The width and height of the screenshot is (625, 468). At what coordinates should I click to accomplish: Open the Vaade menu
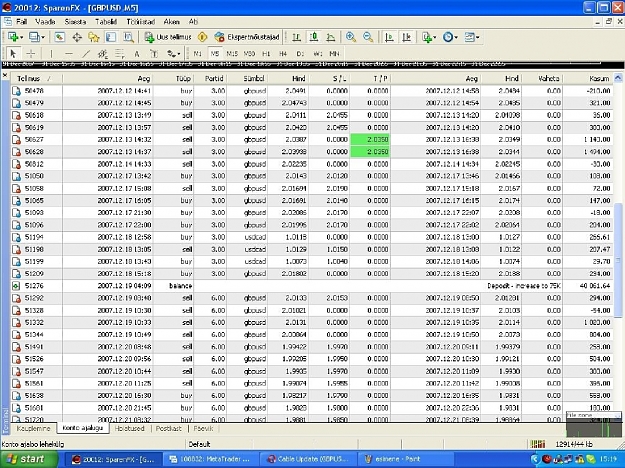pyautogui.click(x=45, y=22)
